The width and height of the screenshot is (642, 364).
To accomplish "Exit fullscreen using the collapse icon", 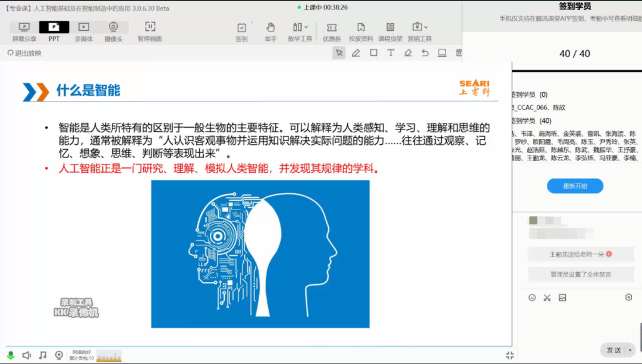I will [509, 355].
